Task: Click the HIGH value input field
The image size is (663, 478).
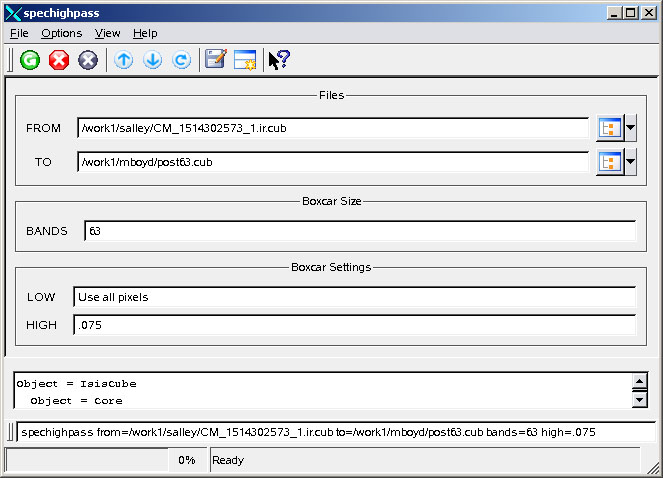Action: point(354,325)
